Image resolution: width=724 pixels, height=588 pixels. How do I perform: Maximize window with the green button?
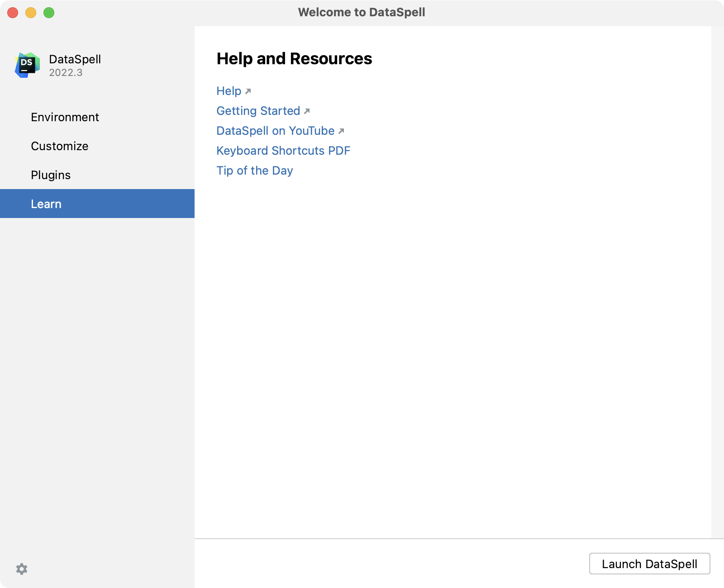49,13
